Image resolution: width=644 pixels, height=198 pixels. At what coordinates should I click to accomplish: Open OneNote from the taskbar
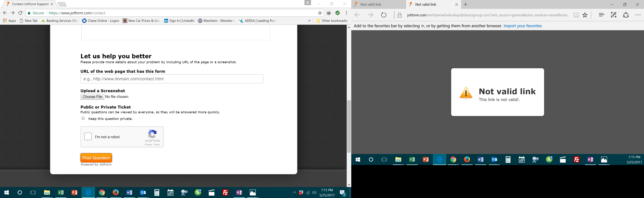pyautogui.click(x=239, y=192)
